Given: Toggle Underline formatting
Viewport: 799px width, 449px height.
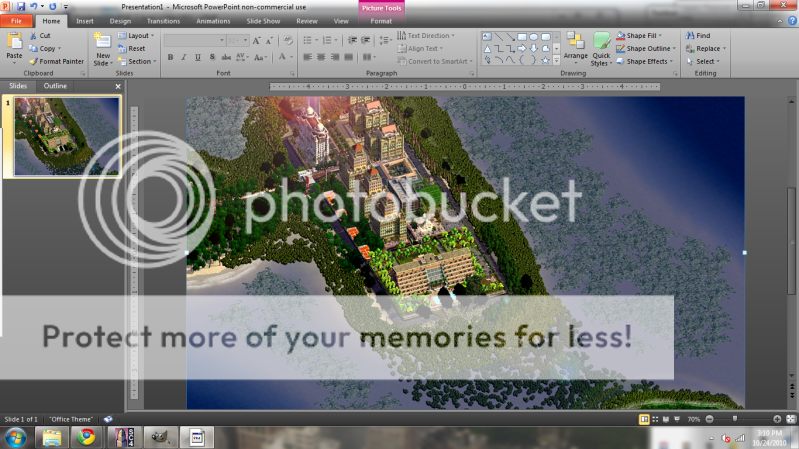Looking at the screenshot, I should pos(198,57).
